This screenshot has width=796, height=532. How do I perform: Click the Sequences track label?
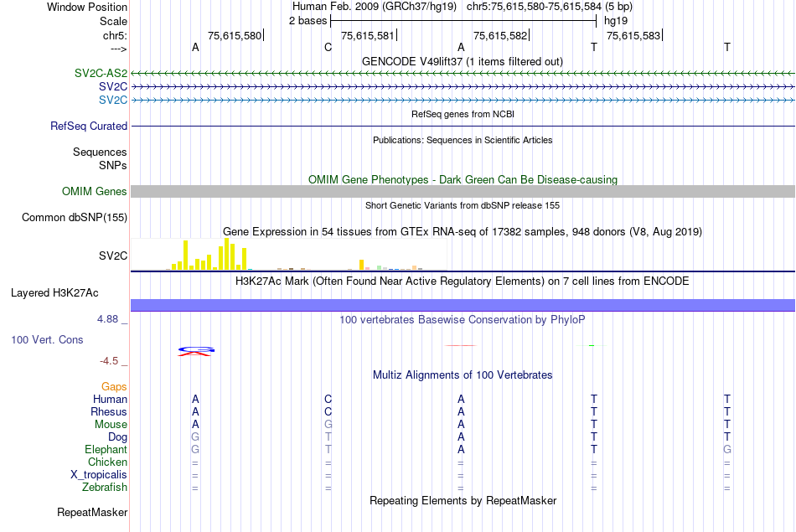pos(100,152)
